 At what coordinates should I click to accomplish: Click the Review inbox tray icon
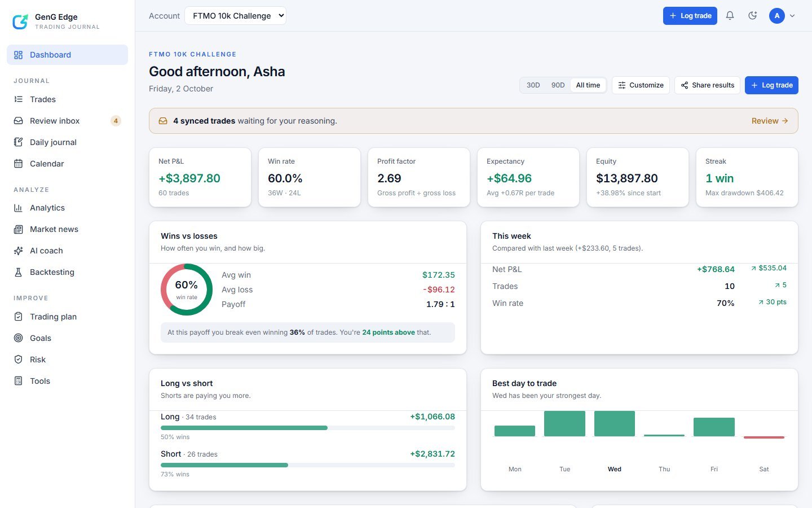[x=18, y=121]
